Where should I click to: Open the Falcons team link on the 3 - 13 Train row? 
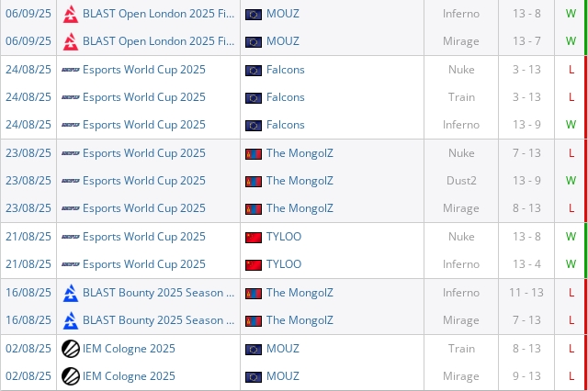click(x=285, y=97)
